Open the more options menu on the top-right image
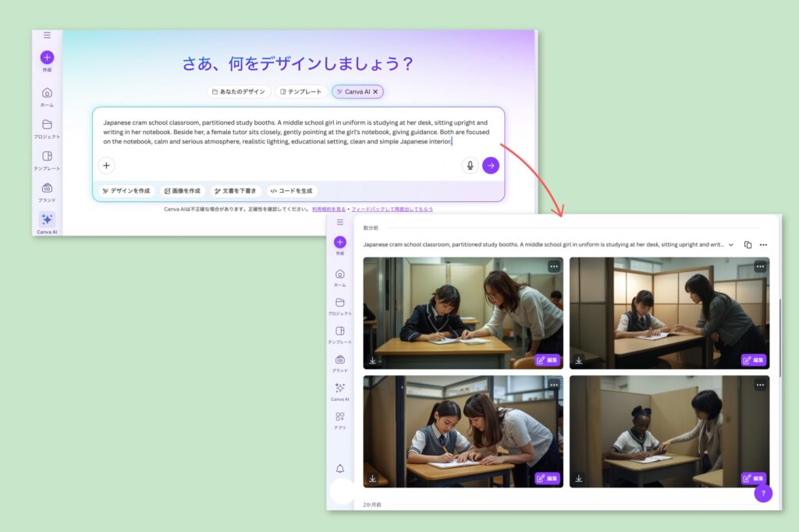Viewport: 799px width, 532px height. tap(760, 267)
